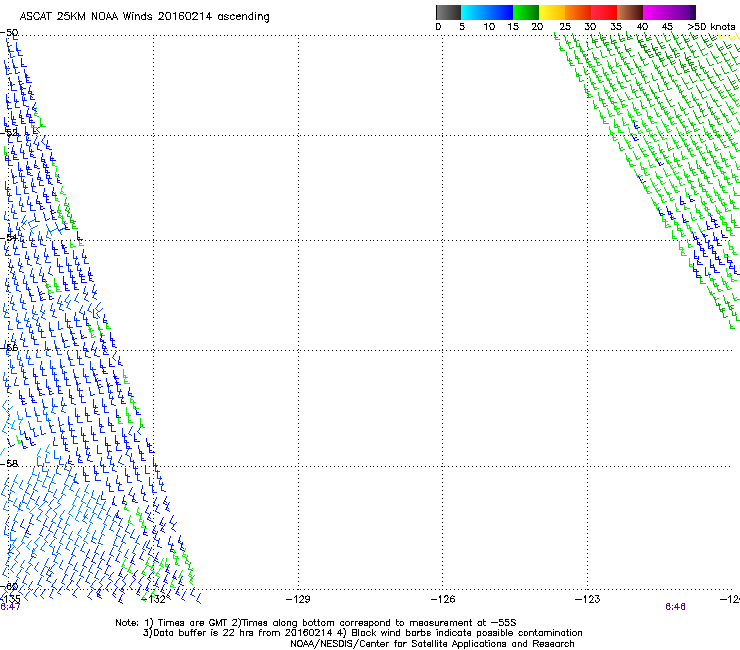
Task: Click the -132 longitude label
Action: tap(153, 599)
